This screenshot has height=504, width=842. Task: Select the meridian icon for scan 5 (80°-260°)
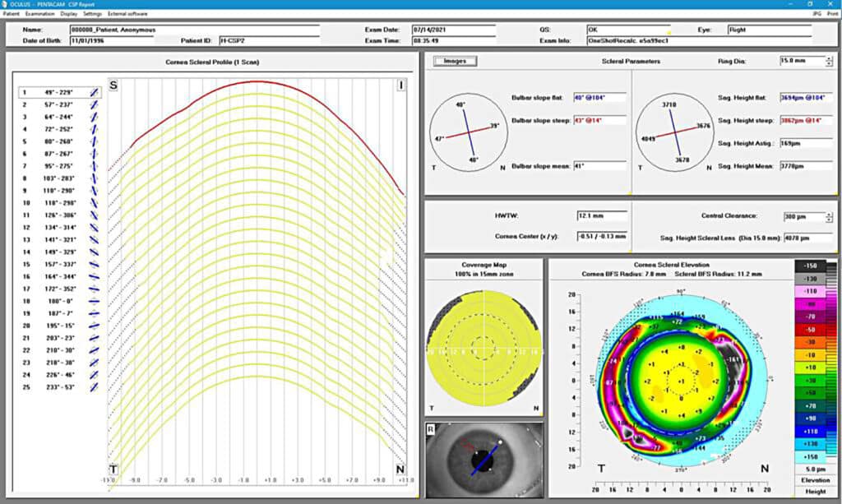94,141
